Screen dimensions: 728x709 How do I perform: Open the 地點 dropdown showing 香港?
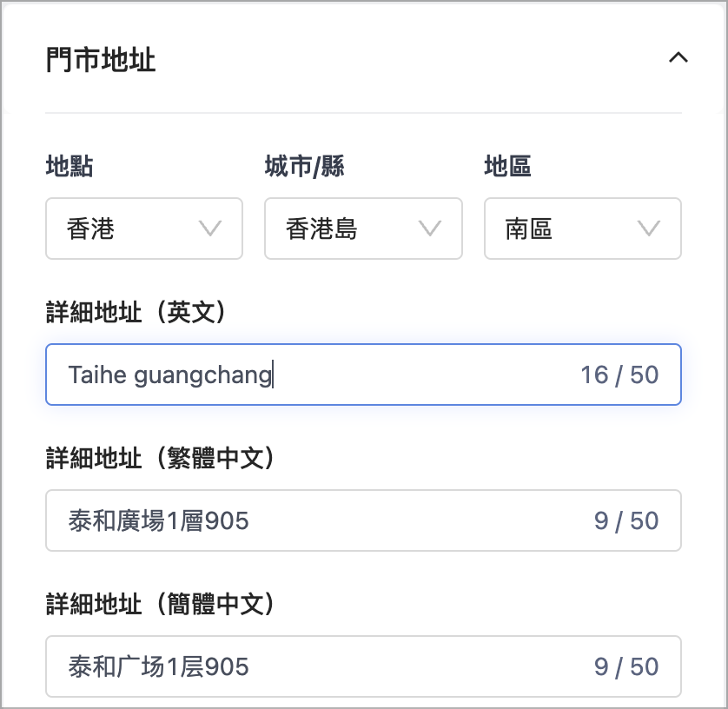(x=144, y=229)
